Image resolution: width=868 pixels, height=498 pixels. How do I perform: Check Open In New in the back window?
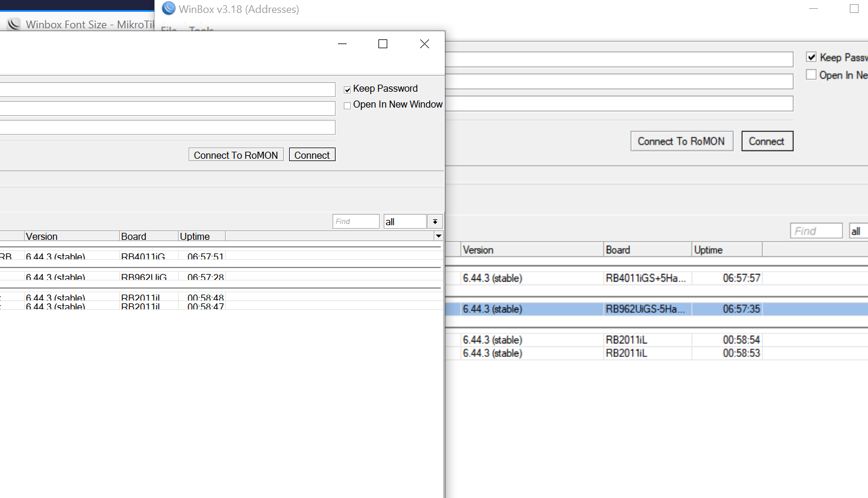click(811, 75)
